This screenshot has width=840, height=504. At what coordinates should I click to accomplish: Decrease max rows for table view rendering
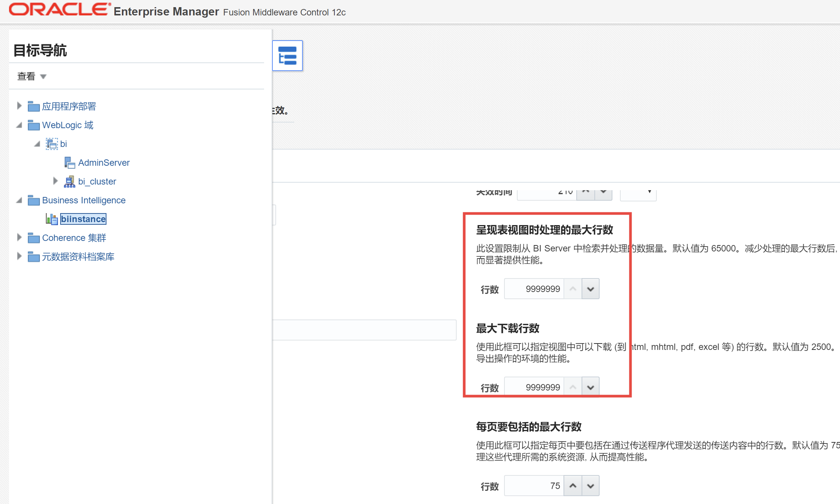[x=590, y=289]
